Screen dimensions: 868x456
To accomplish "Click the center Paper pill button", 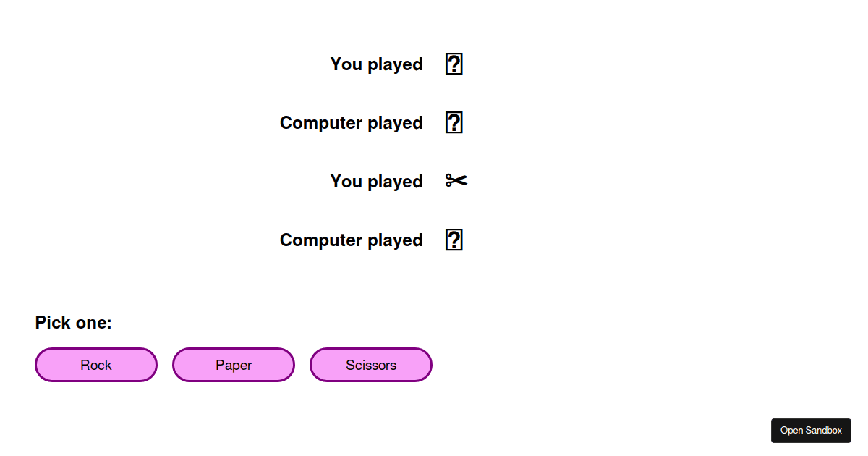I will [x=233, y=365].
